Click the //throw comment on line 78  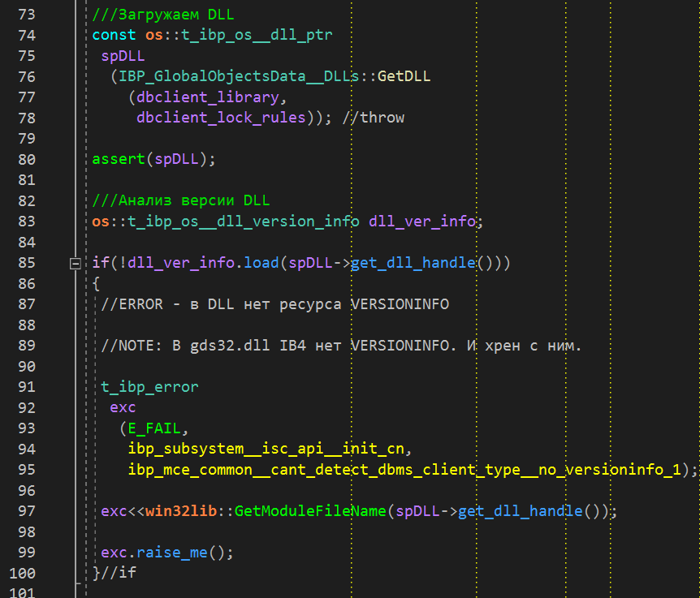pos(373,118)
